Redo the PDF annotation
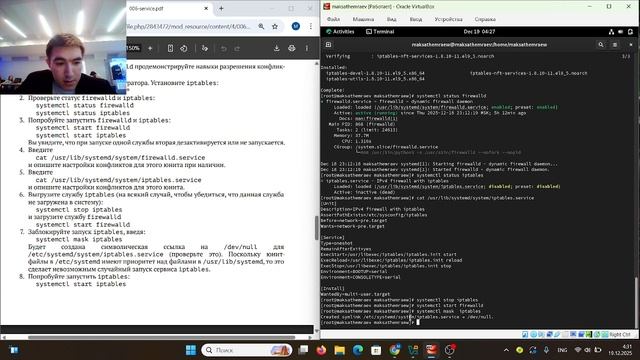This screenshot has height=360, width=640. click(237, 48)
